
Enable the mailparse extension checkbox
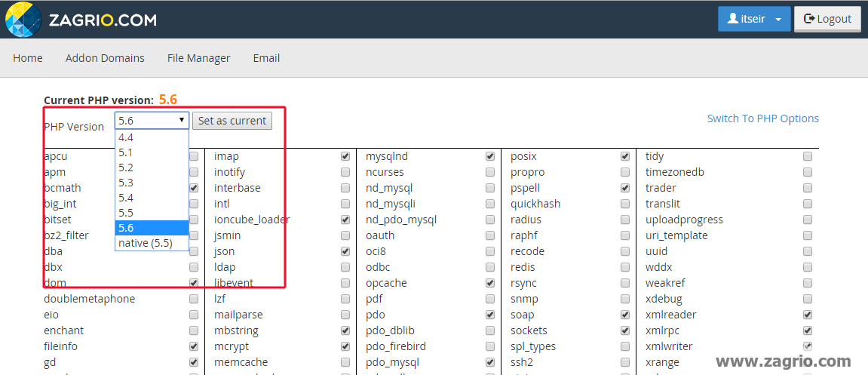click(x=345, y=315)
